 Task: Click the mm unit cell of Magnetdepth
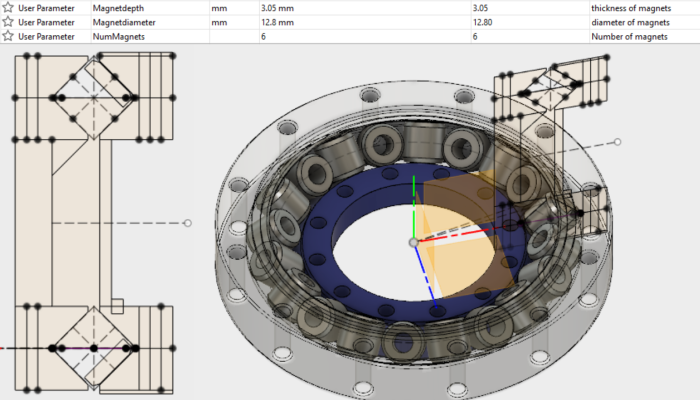234,8
